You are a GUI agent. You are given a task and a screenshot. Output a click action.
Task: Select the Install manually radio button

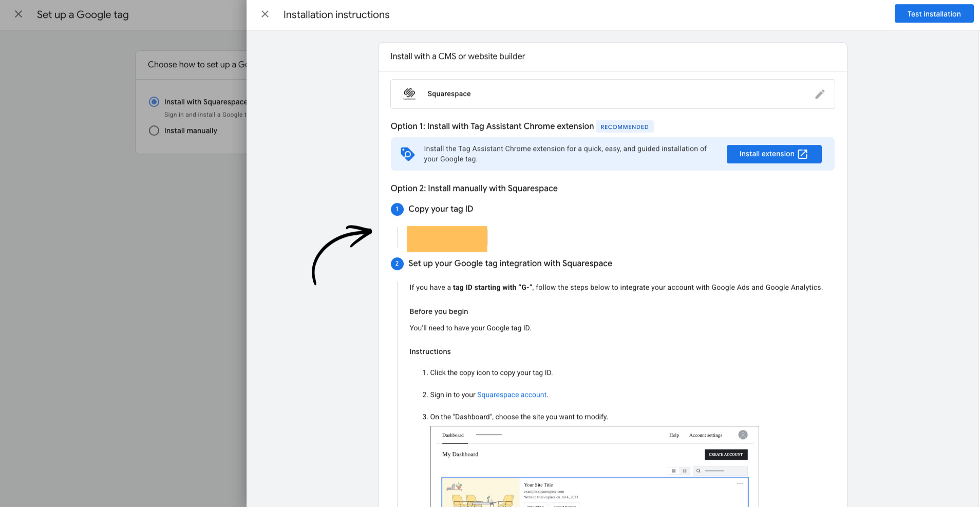[154, 130]
